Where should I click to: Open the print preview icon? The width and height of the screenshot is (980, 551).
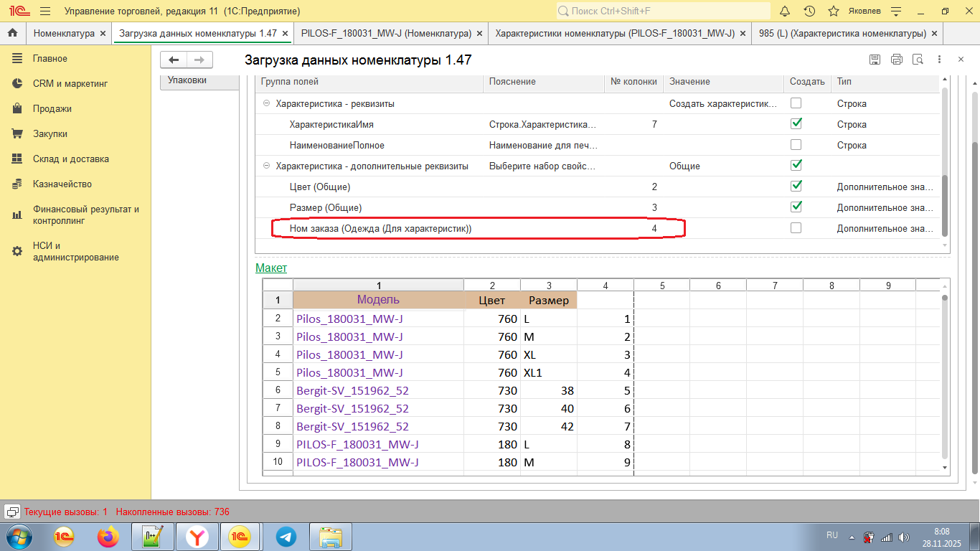coord(918,60)
